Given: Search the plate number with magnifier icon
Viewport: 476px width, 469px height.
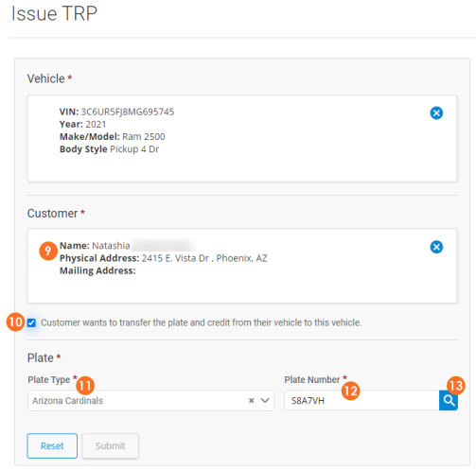Looking at the screenshot, I should [449, 401].
